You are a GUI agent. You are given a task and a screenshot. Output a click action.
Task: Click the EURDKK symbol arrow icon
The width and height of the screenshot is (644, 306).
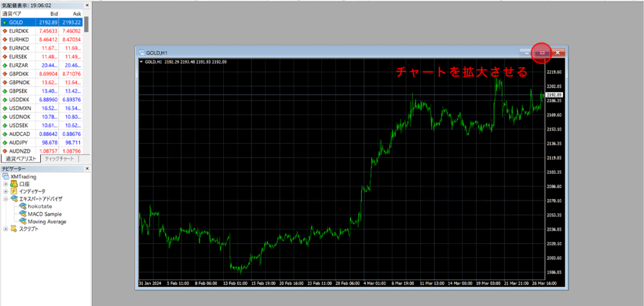(4, 31)
